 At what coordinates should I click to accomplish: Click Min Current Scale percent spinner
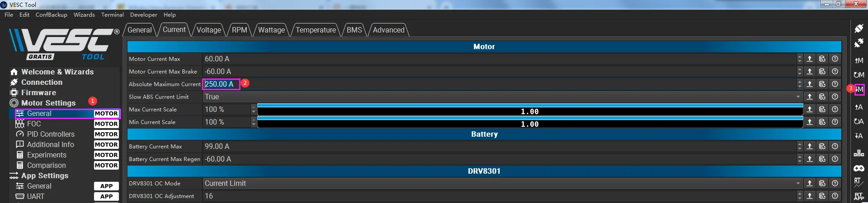pos(253,122)
